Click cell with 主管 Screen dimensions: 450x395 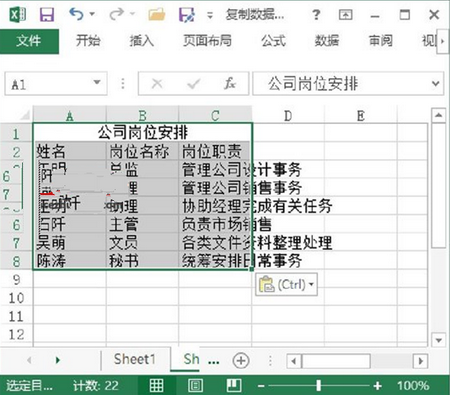coord(142,225)
